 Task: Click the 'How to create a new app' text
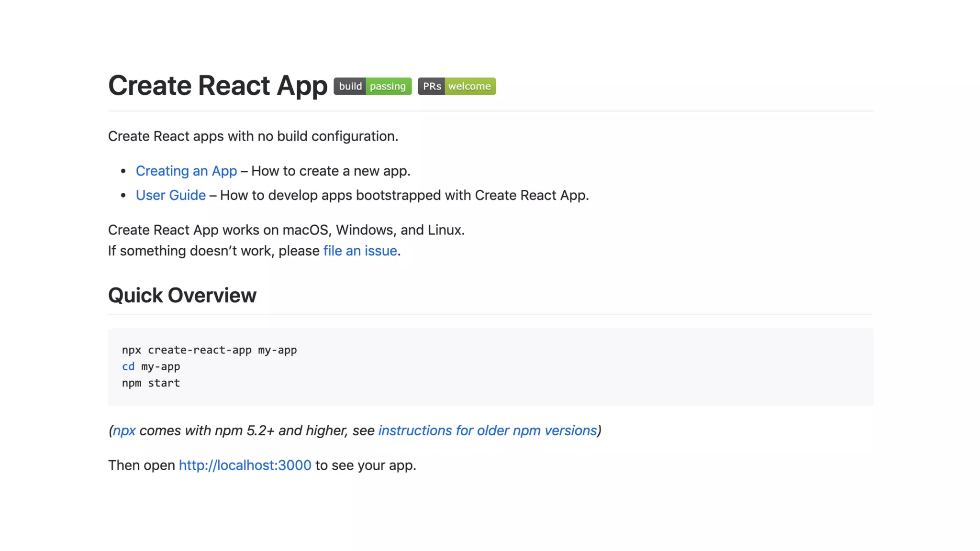point(330,171)
